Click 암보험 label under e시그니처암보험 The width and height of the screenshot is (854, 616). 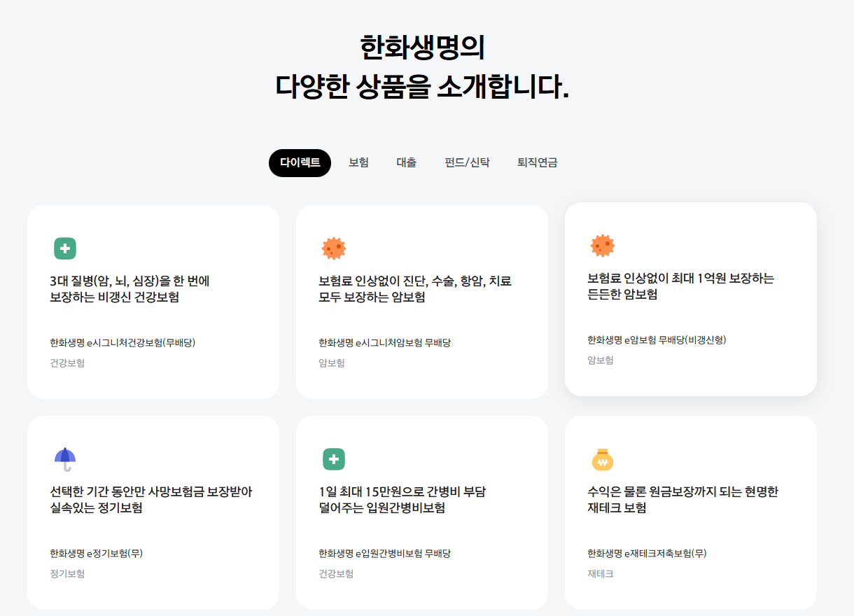coord(332,363)
